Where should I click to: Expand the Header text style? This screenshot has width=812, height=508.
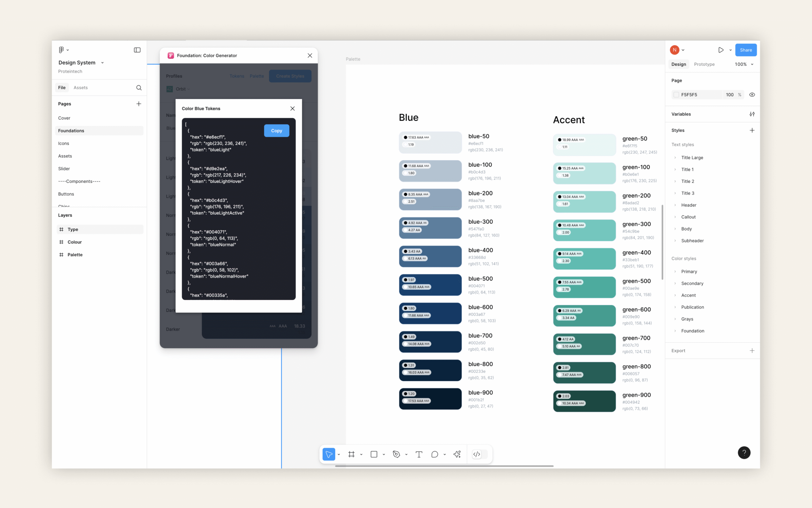(675, 205)
